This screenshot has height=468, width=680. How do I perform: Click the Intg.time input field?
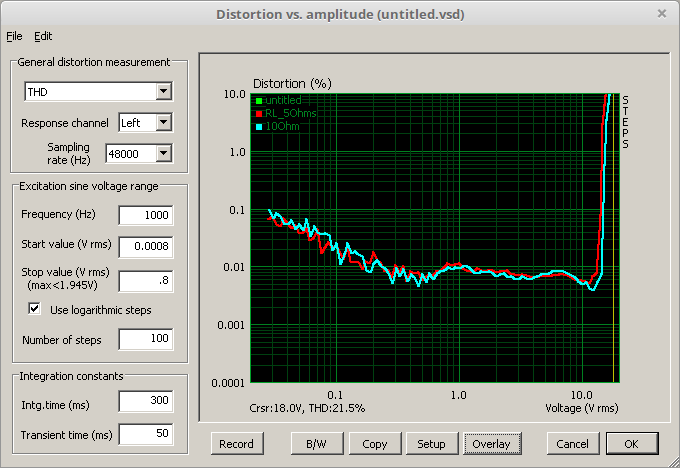point(145,402)
